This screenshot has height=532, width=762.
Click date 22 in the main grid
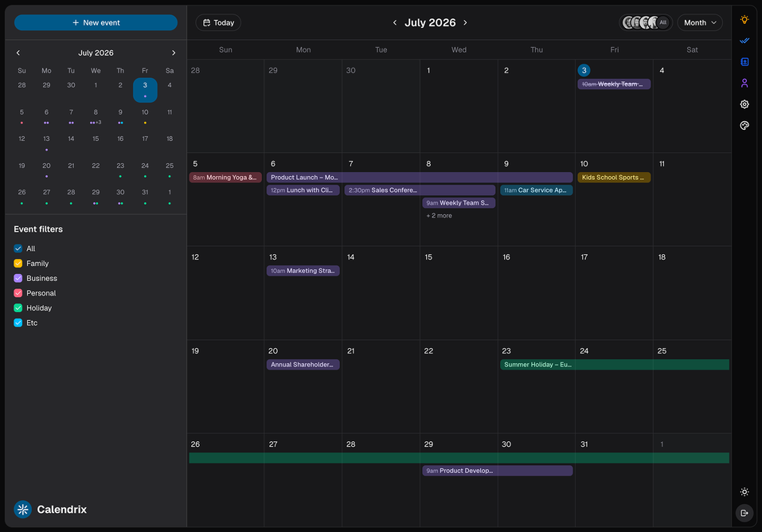(428, 351)
